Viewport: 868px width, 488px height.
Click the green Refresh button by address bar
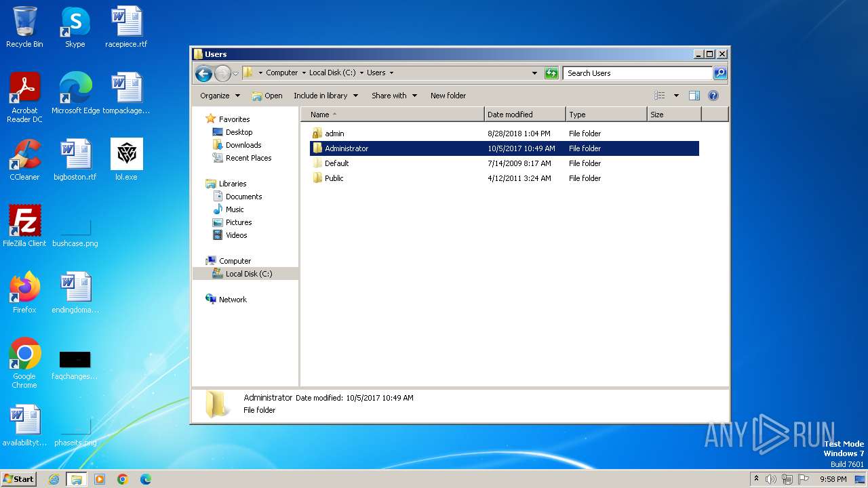click(551, 73)
